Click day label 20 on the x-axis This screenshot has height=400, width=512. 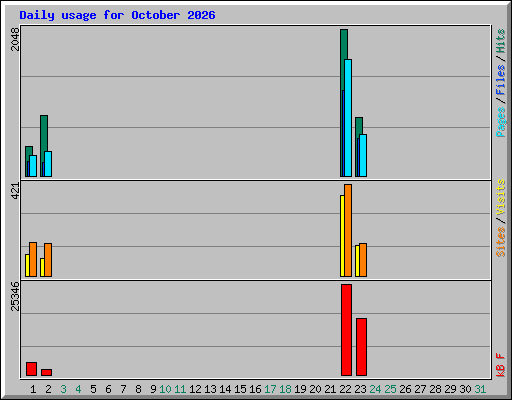pyautogui.click(x=315, y=389)
